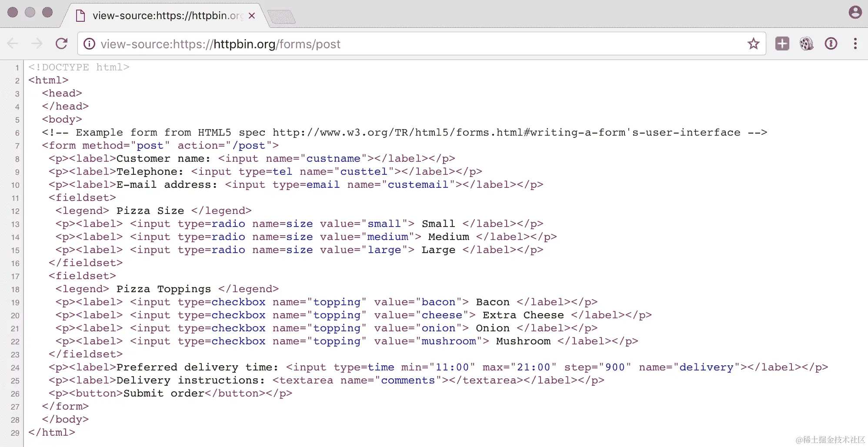
Task: Click the value "onion" on line 21
Action: pos(438,328)
